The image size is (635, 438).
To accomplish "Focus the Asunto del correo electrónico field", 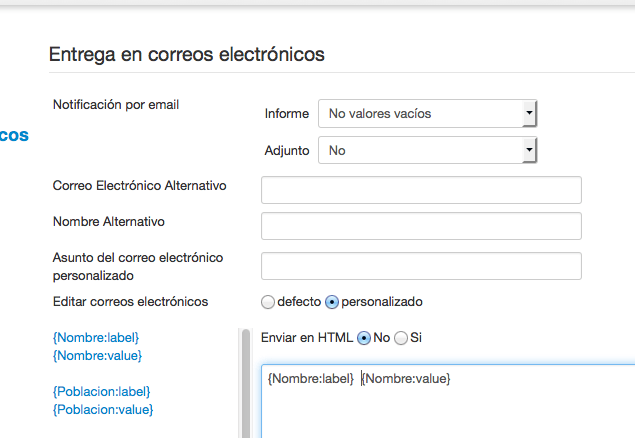I will tap(421, 266).
